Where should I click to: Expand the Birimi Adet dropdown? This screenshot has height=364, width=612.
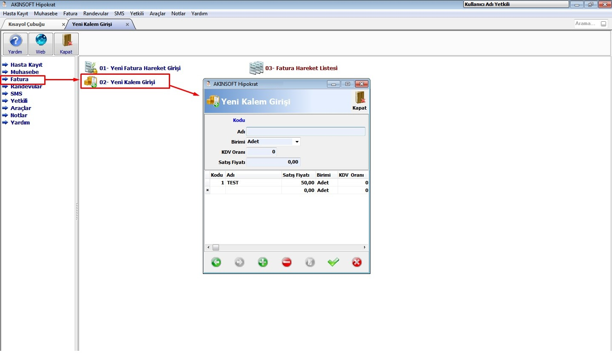297,142
